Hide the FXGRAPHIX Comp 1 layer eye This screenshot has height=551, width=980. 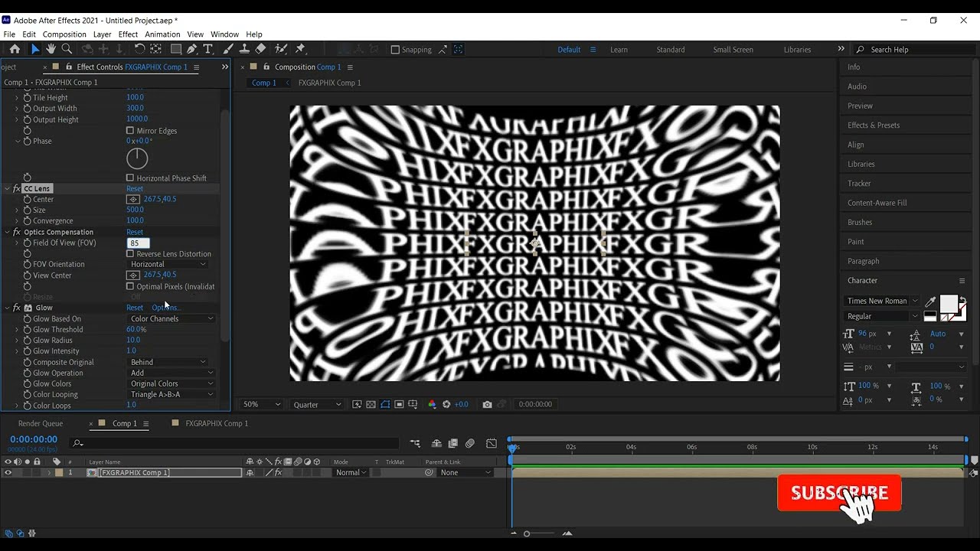pyautogui.click(x=8, y=473)
